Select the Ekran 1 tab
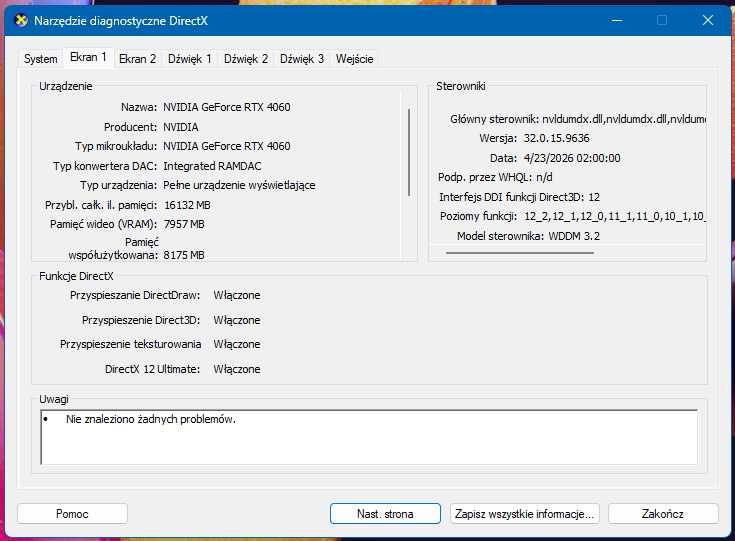 click(x=88, y=58)
